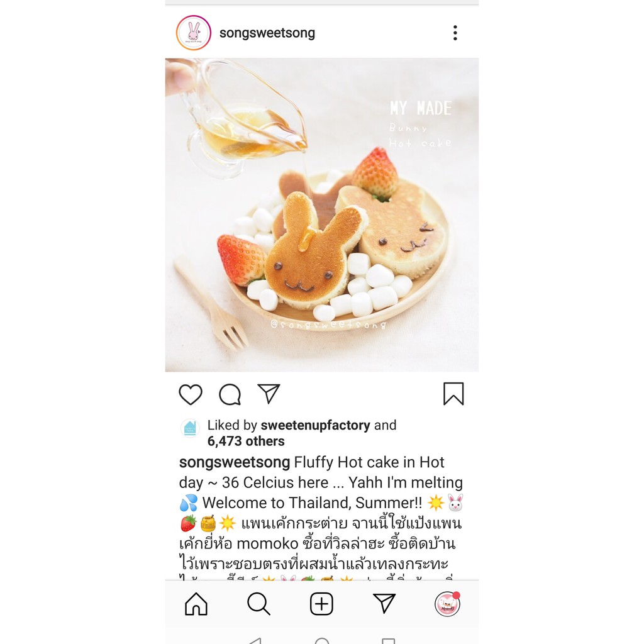Open post options three-dot menu
Screen dimensions: 644x644
[455, 33]
